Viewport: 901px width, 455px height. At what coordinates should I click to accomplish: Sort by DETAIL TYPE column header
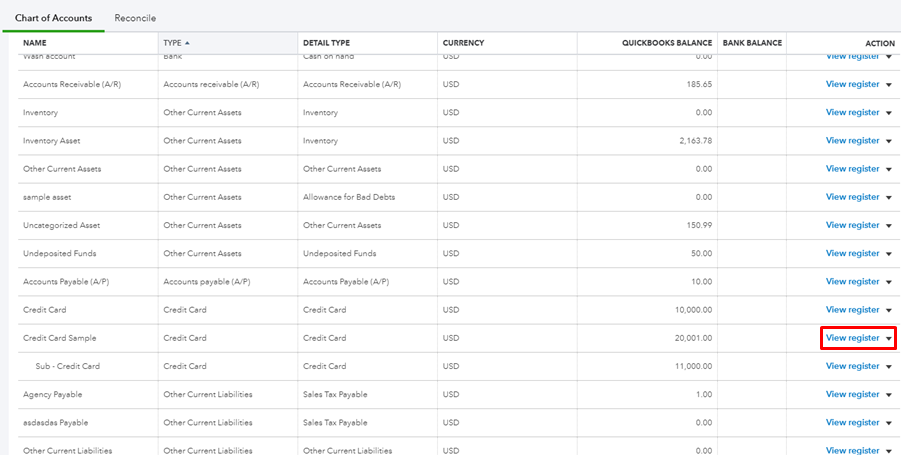pos(326,43)
